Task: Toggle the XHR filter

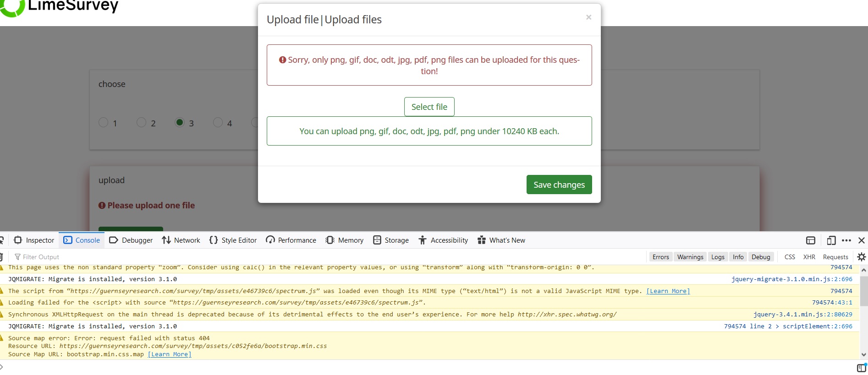Action: tap(809, 257)
